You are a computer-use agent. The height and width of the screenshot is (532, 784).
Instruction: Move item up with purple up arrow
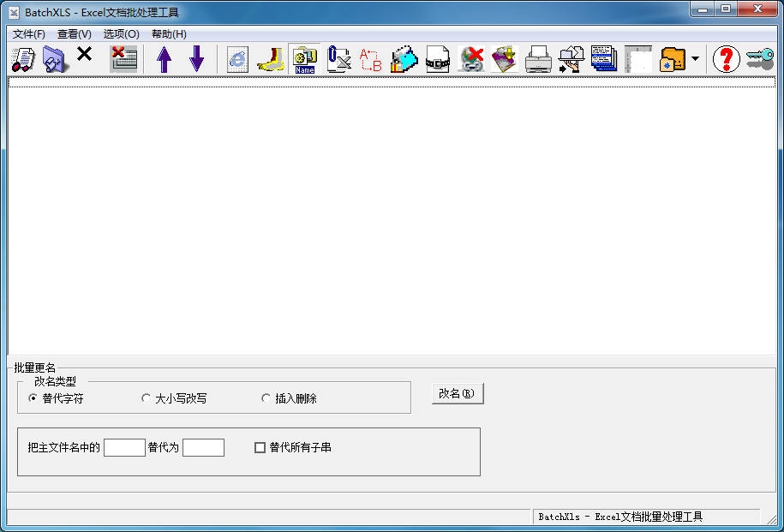click(164, 59)
